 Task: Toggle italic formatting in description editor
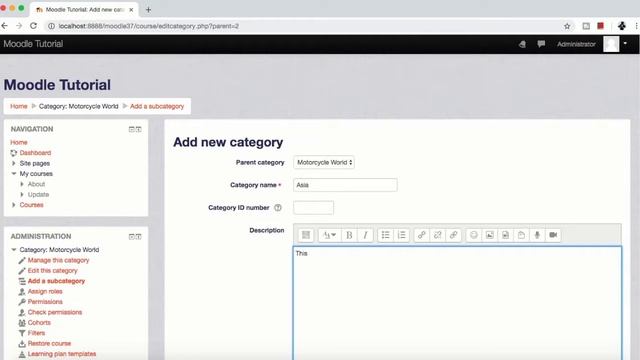365,235
